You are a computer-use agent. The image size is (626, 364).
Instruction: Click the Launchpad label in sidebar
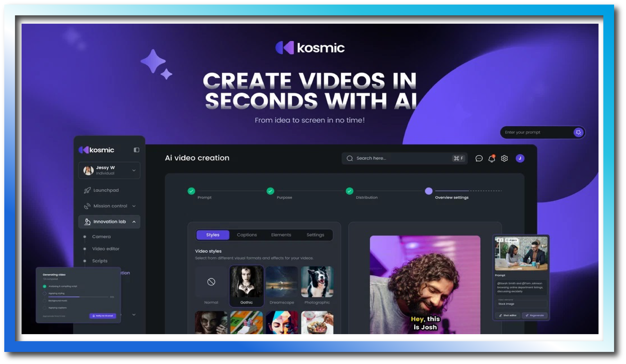click(106, 190)
